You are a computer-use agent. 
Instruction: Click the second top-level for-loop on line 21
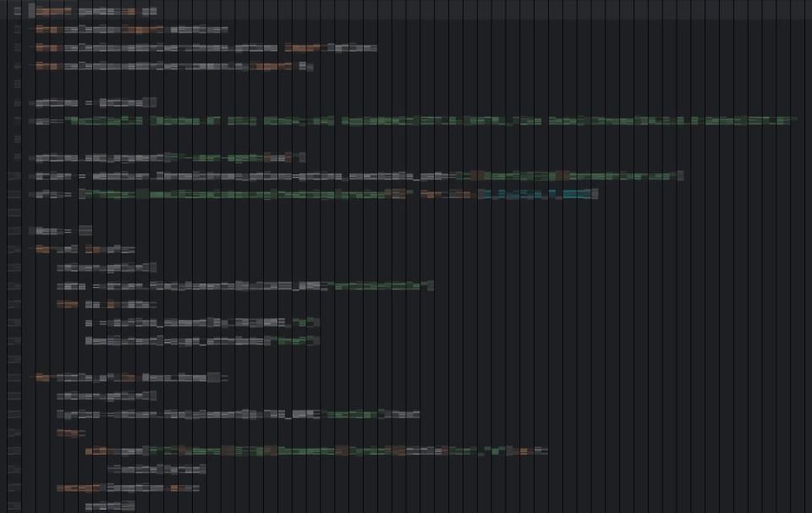(131, 378)
